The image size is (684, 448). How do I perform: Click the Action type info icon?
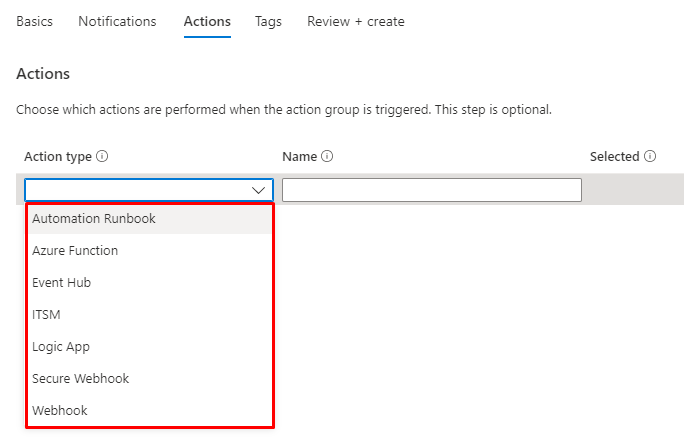pyautogui.click(x=102, y=157)
